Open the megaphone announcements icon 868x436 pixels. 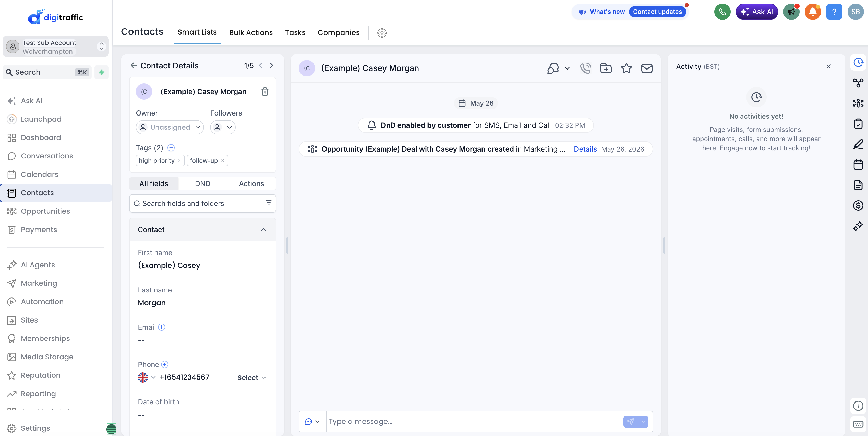coord(791,12)
